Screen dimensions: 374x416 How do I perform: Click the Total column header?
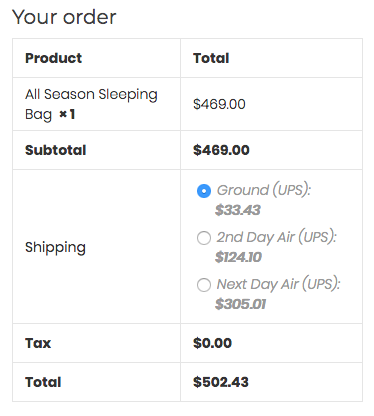[211, 58]
